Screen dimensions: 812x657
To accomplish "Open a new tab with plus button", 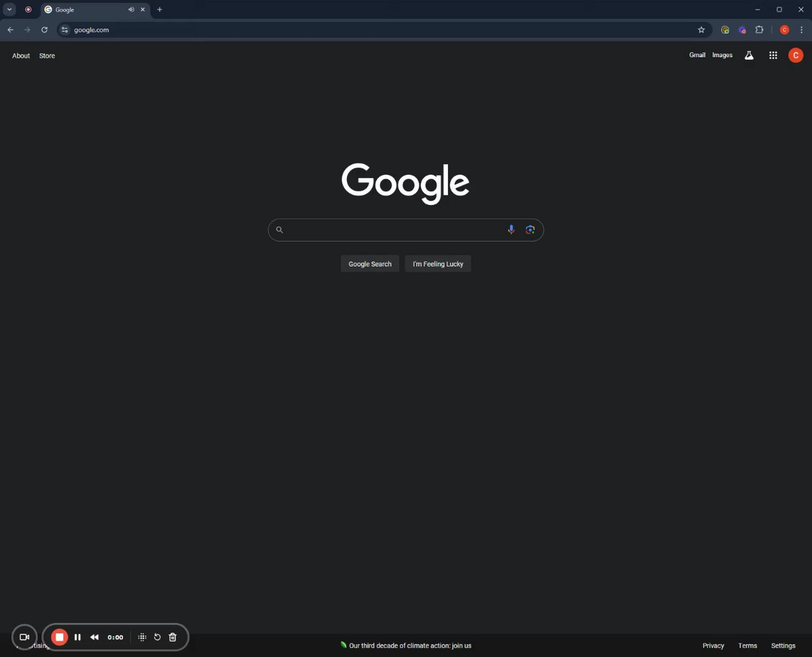I will tap(160, 10).
